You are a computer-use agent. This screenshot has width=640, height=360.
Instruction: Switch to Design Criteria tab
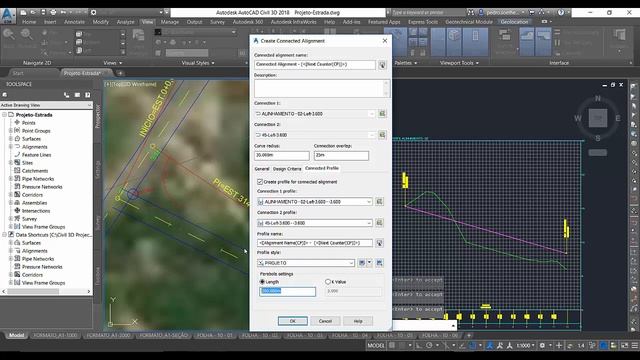(287, 169)
